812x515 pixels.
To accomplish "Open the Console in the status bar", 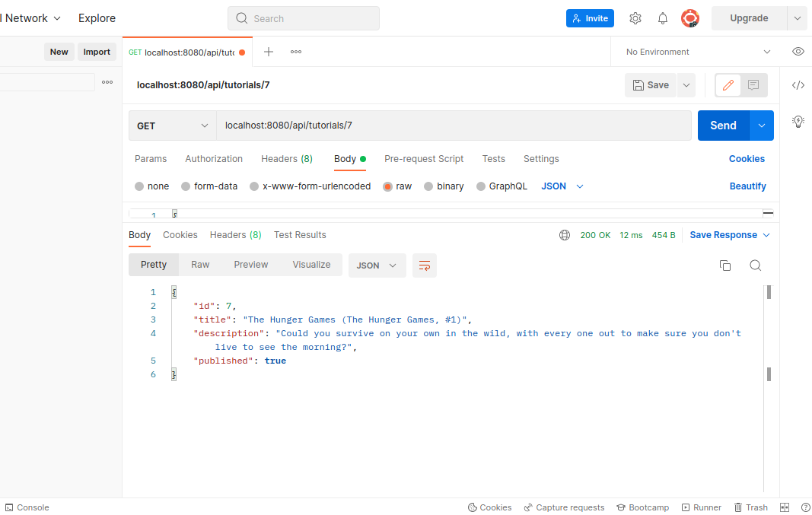I will [27, 507].
